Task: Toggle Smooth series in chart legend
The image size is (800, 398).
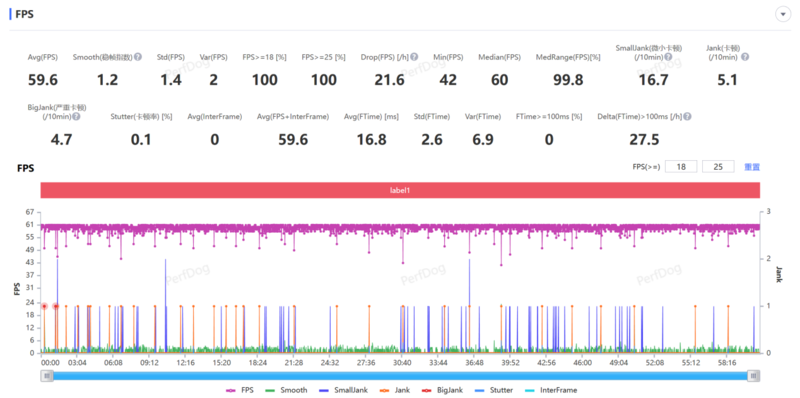Action: click(x=286, y=390)
